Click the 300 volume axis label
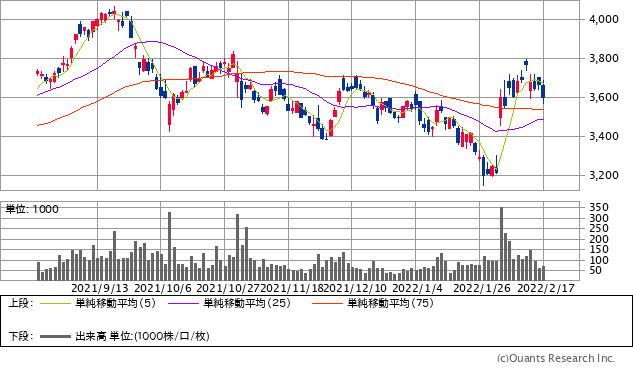The width and height of the screenshot is (633, 372). (x=599, y=218)
